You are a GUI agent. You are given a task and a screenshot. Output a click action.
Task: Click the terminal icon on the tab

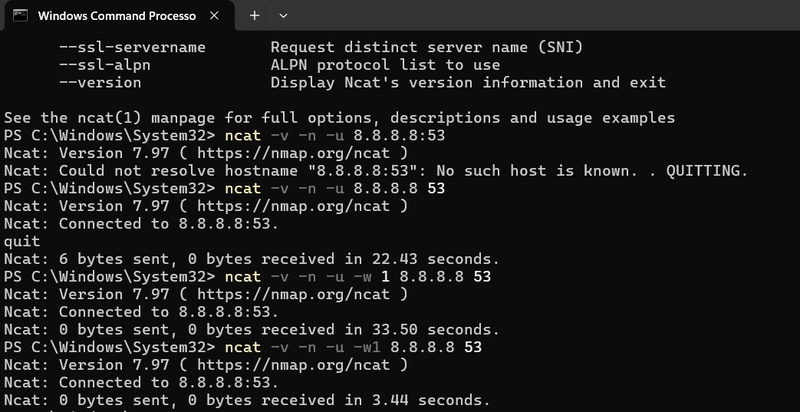pos(20,17)
